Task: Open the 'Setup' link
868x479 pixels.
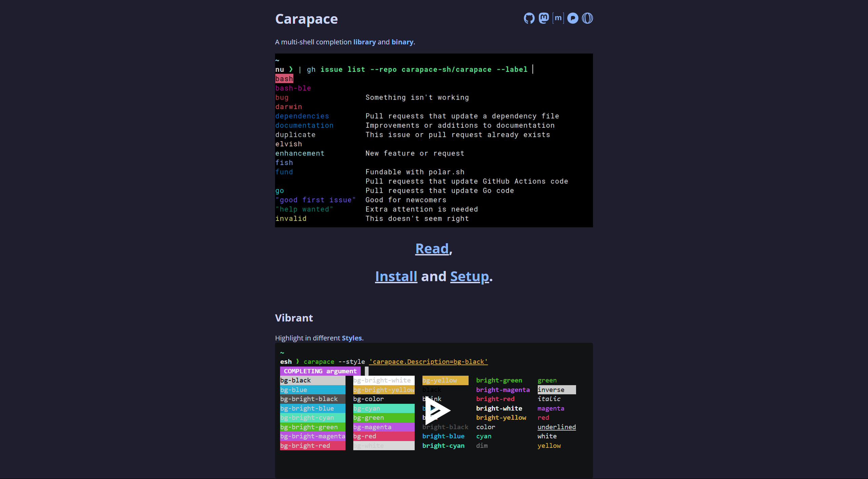Action: [x=470, y=276]
